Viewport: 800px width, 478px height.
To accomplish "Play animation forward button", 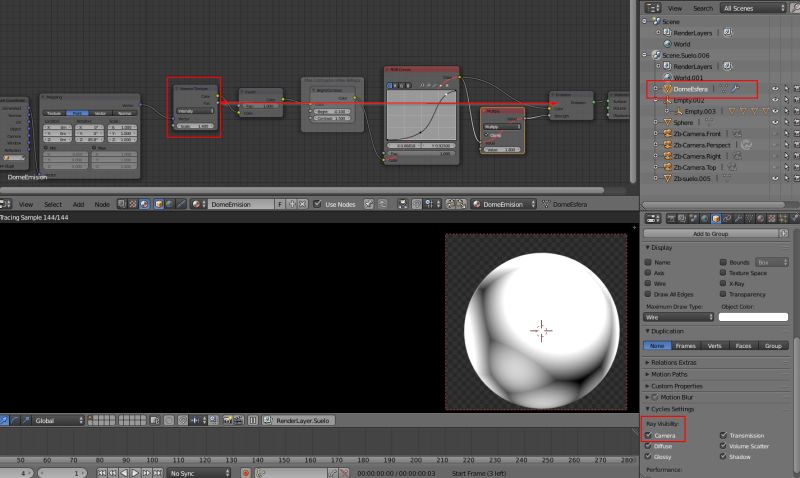I will [x=135, y=473].
